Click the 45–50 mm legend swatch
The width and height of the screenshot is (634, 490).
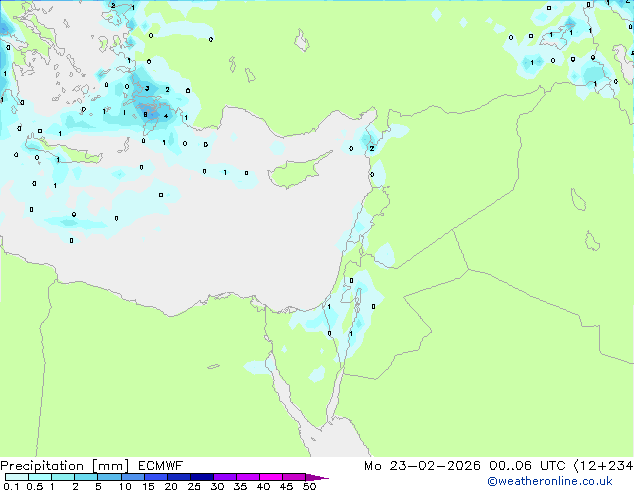coord(294,477)
